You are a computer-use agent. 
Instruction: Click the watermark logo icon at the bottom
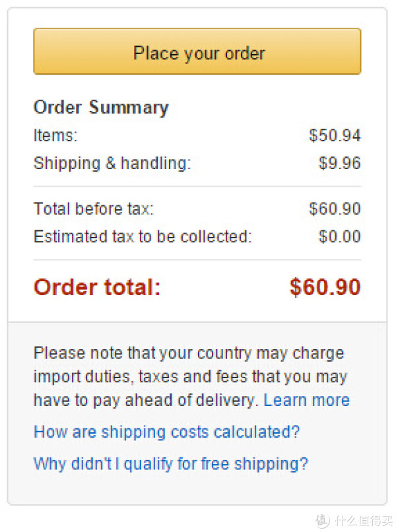tap(323, 521)
